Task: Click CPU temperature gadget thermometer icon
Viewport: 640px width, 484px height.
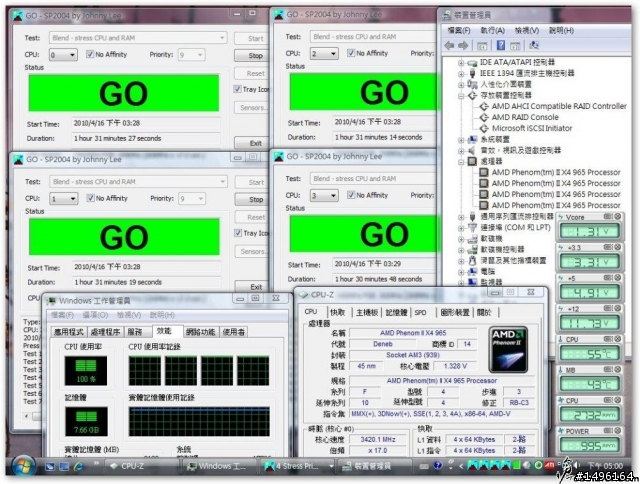Action: point(562,339)
